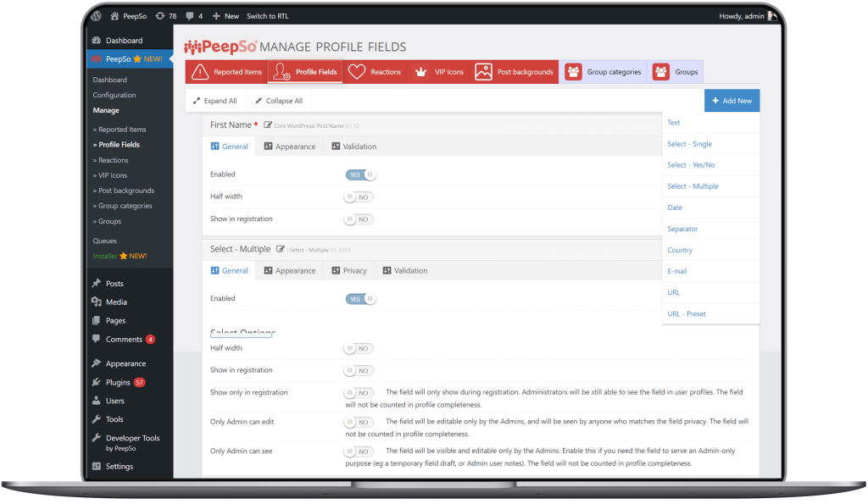This screenshot has height=504, width=868.
Task: Open the Add New field dropdown
Action: (x=732, y=101)
